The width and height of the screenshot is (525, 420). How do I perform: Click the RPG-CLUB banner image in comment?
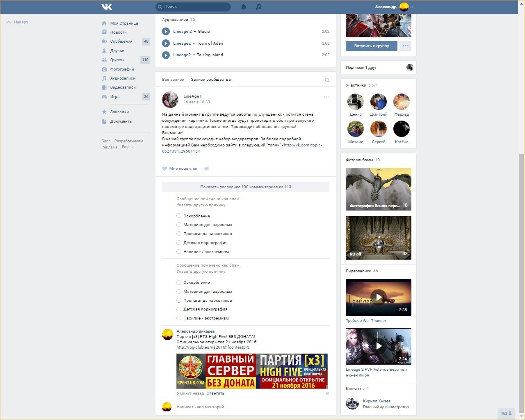[252, 371]
